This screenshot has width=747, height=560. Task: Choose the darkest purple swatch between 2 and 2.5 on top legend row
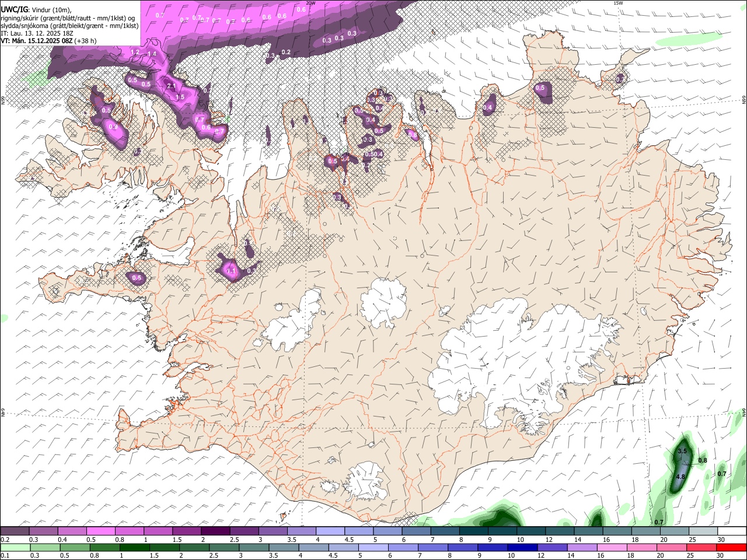click(x=215, y=531)
